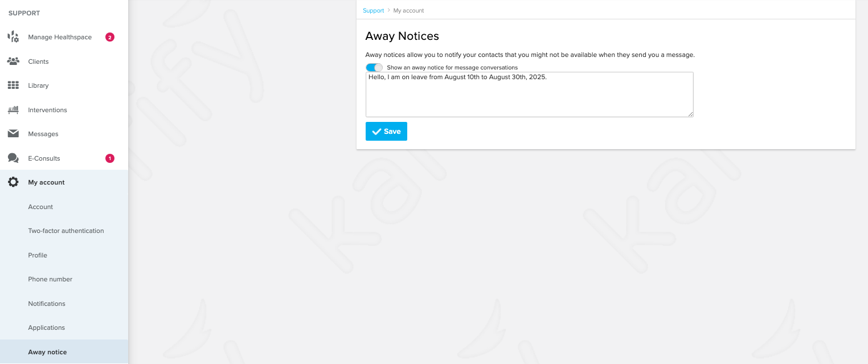Select the Interventions icon in sidebar
Screen dimensions: 868x364
[x=13, y=109]
